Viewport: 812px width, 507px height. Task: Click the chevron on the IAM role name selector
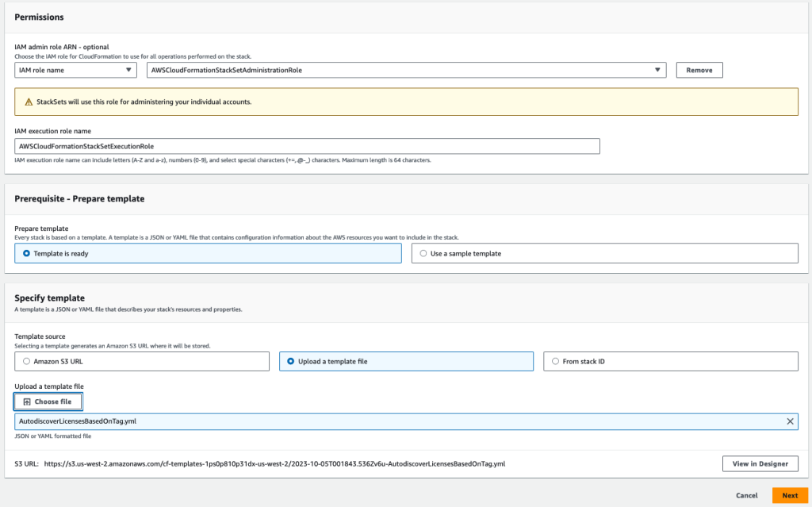130,70
